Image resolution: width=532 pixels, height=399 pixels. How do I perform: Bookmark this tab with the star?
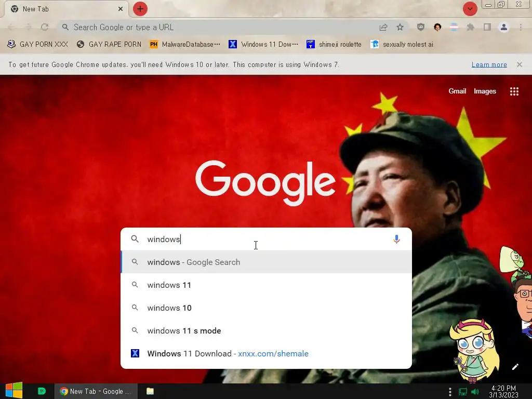coord(400,27)
